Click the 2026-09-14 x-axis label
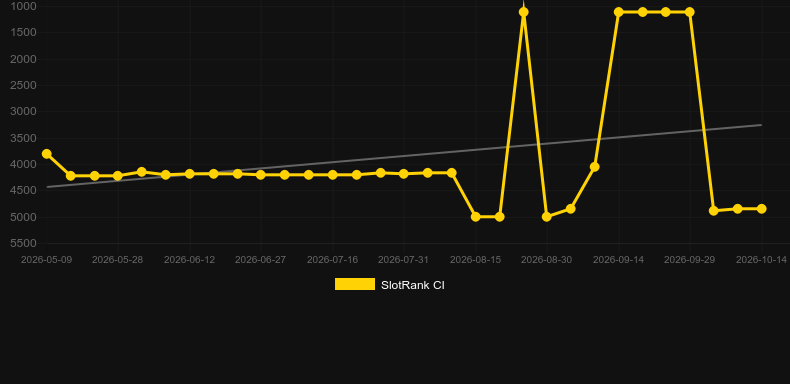 pos(619,260)
